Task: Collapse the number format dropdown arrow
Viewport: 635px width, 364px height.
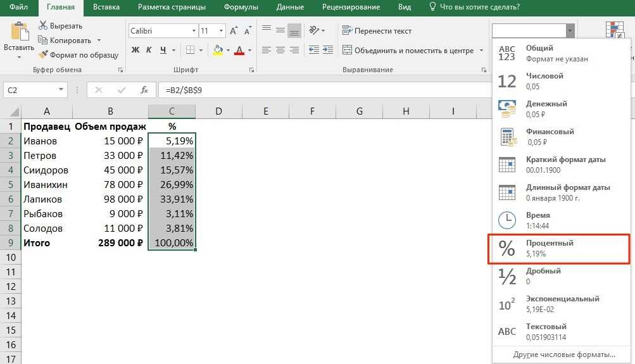Action: 570,30
